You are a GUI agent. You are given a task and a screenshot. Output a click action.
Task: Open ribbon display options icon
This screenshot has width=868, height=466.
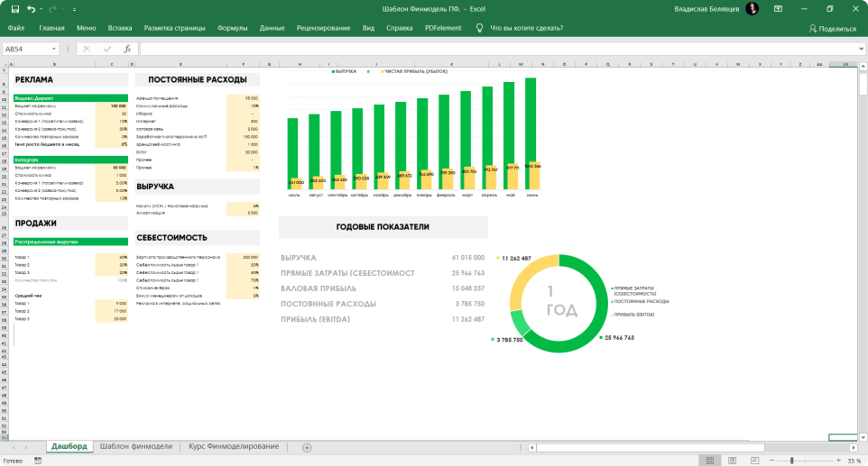pyautogui.click(x=779, y=9)
